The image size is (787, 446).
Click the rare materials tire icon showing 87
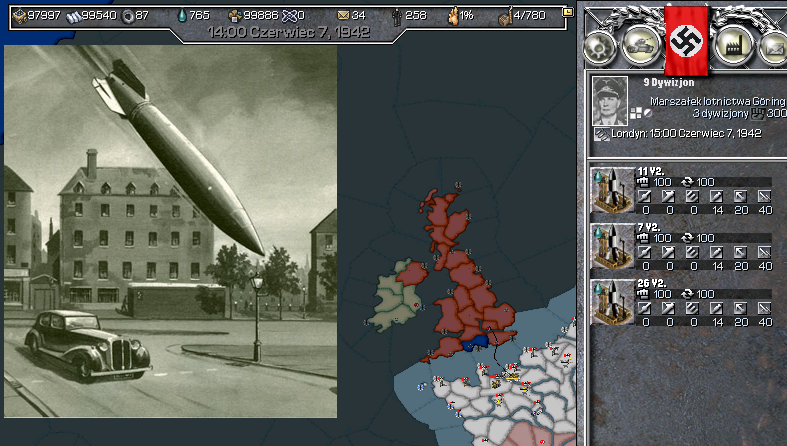128,16
